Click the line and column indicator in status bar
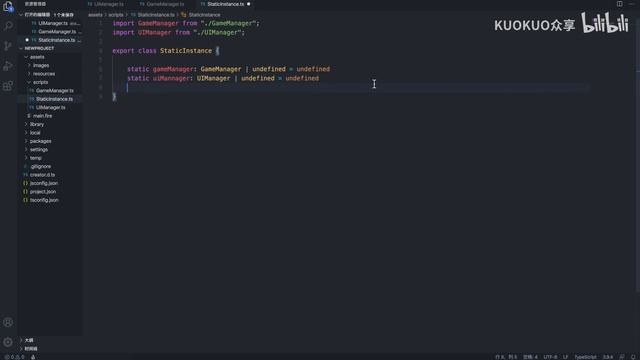Image resolution: width=640 pixels, height=360 pixels. (x=506, y=357)
